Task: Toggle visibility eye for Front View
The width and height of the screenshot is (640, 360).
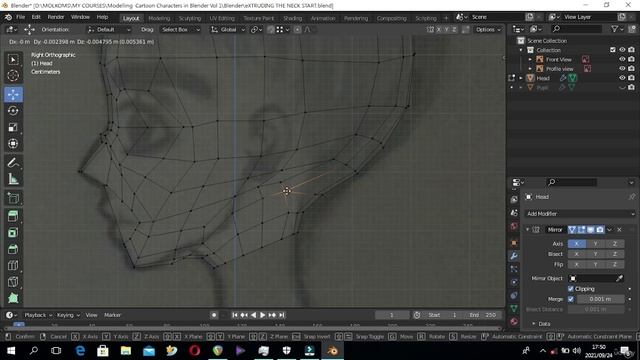Action: point(622,59)
